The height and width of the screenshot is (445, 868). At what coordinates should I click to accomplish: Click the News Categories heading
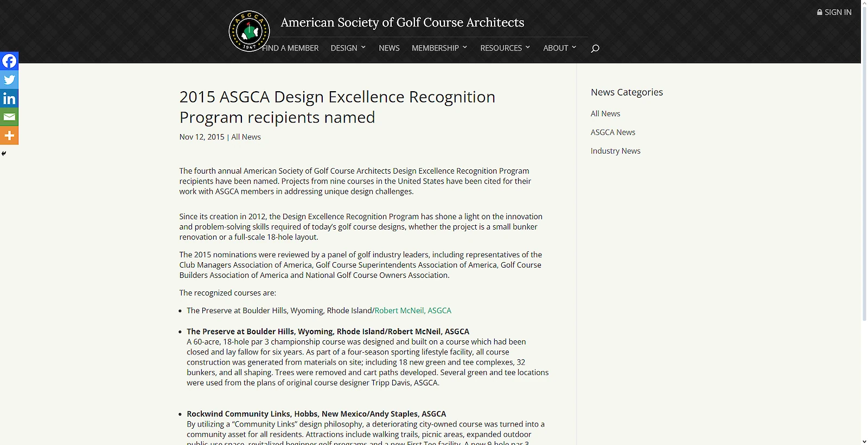pyautogui.click(x=627, y=92)
